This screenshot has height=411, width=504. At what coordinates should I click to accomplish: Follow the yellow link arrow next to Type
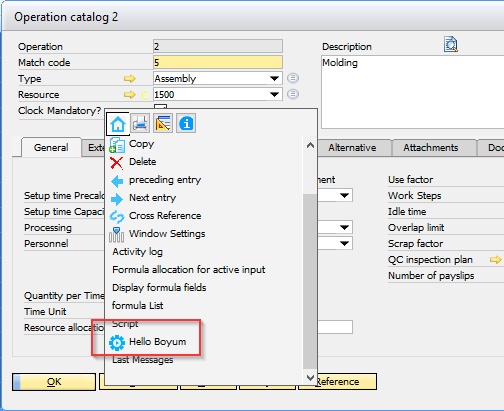[130, 79]
